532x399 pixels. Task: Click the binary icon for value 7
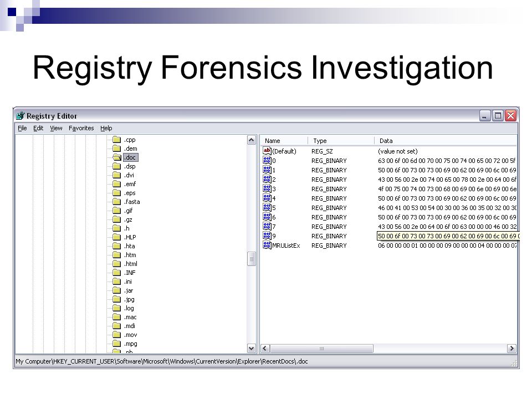click(x=267, y=226)
